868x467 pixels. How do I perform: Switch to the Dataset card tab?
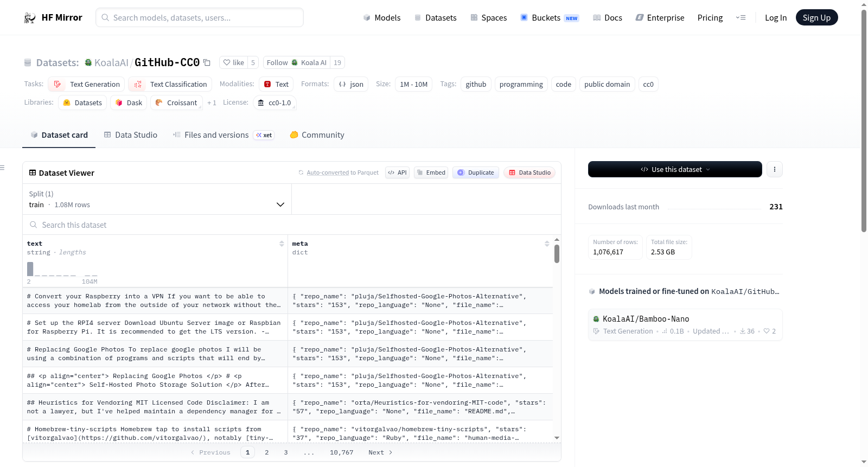(59, 135)
